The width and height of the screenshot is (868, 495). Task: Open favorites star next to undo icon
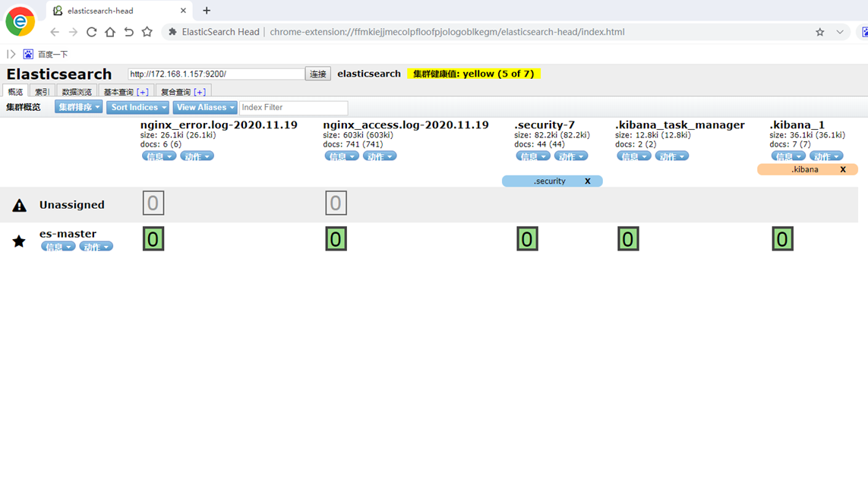(147, 32)
